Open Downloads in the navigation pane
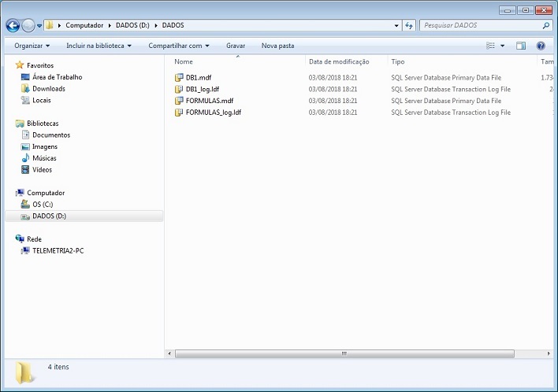Image resolution: width=558 pixels, height=392 pixels. point(48,88)
